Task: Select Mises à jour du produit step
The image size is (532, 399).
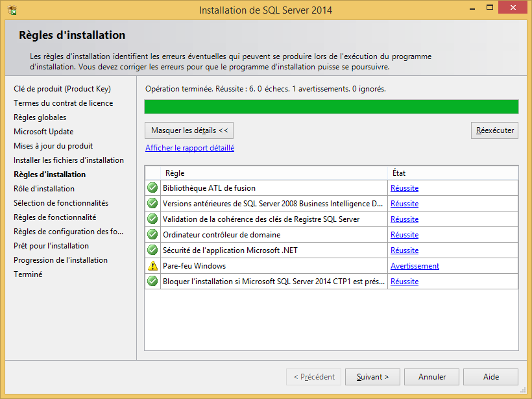Action: tap(53, 146)
